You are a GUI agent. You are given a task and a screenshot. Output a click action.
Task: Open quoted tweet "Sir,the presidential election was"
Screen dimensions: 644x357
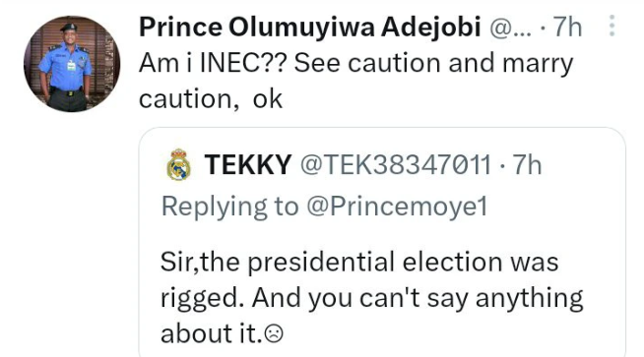(x=359, y=262)
